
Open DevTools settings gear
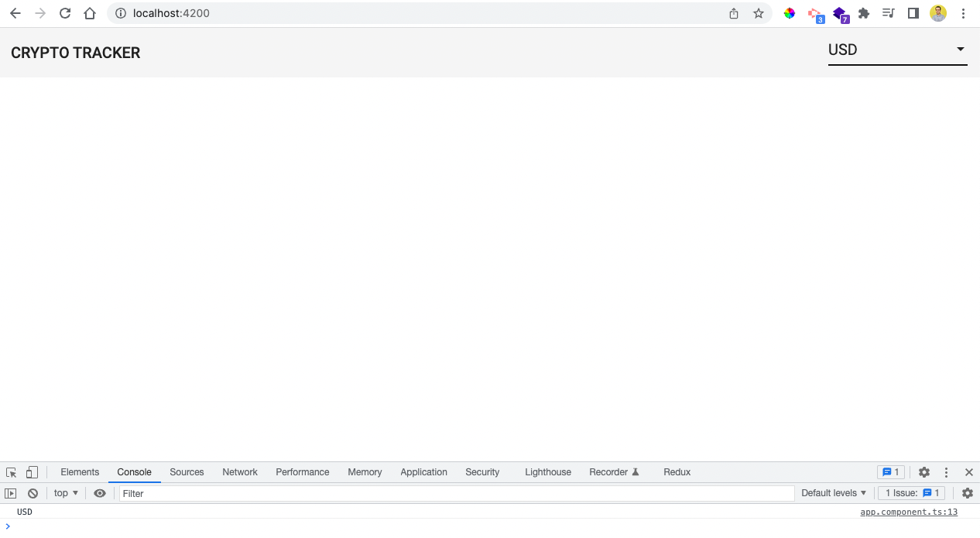point(924,472)
